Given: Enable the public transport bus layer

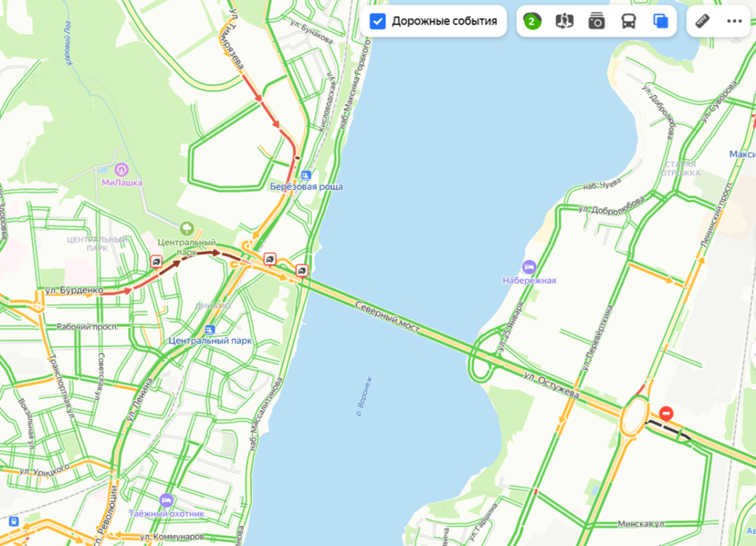Looking at the screenshot, I should pos(628,21).
